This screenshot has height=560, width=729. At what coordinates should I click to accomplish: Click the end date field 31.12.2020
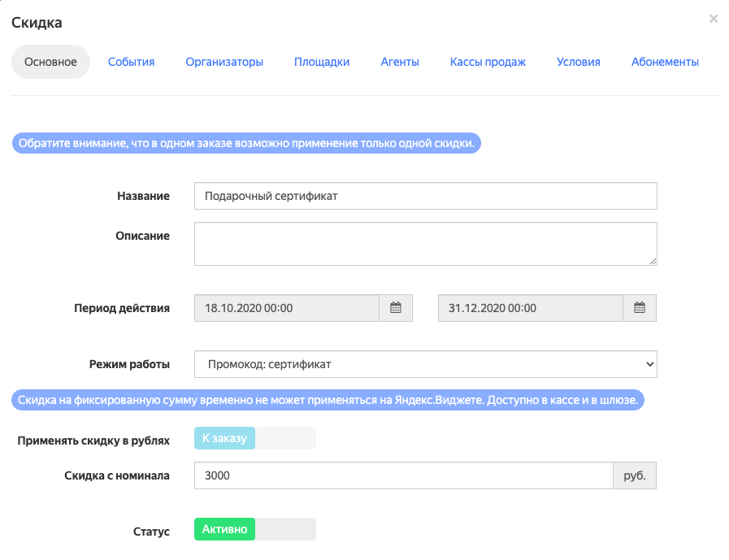click(x=531, y=308)
